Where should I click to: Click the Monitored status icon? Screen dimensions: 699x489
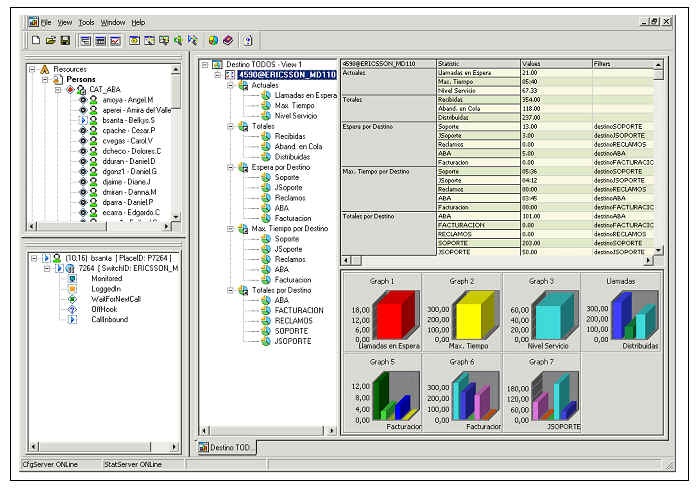[72, 279]
